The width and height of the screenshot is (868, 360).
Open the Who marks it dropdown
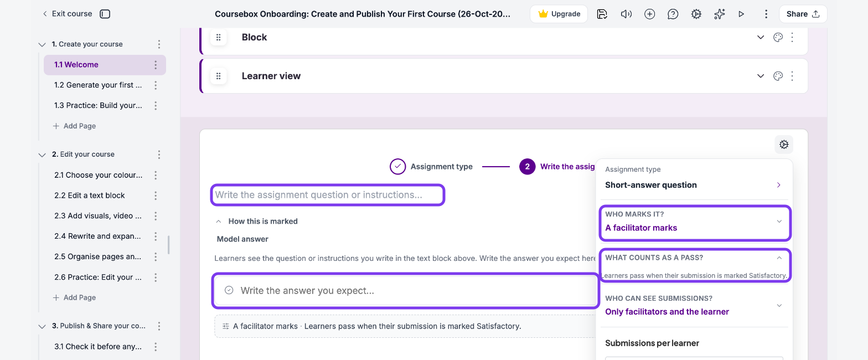(x=695, y=223)
